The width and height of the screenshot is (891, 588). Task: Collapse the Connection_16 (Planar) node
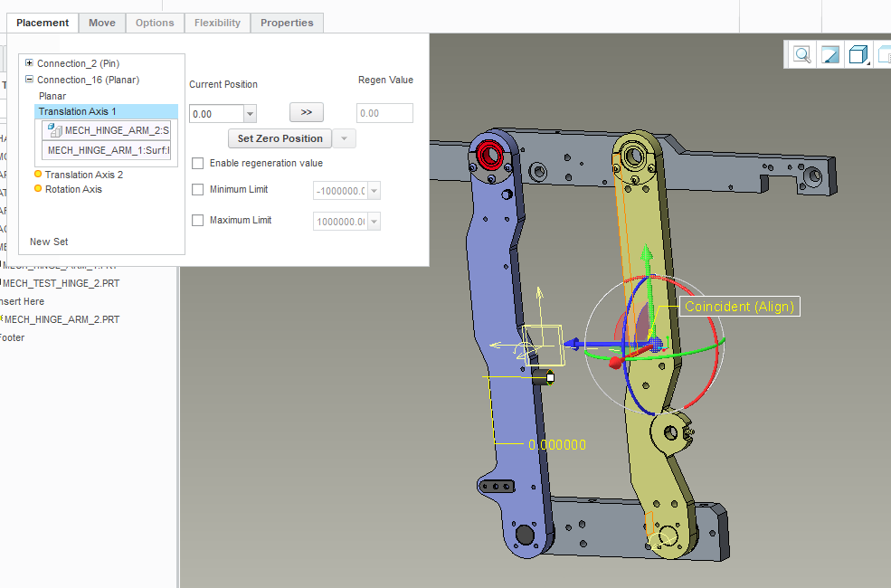[x=30, y=80]
